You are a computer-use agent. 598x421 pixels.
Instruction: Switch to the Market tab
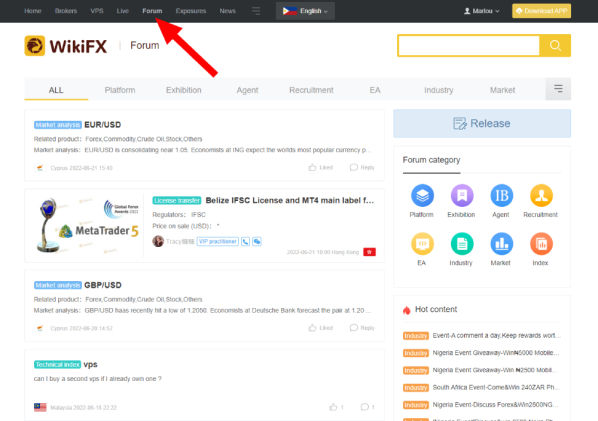[x=502, y=90]
